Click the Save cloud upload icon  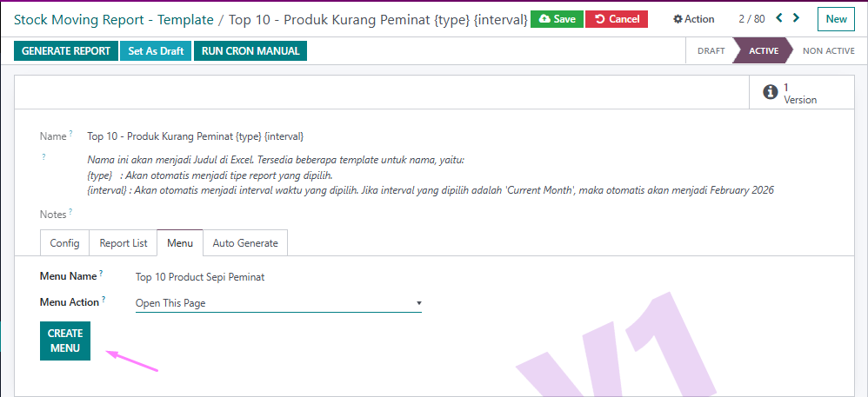(x=544, y=19)
